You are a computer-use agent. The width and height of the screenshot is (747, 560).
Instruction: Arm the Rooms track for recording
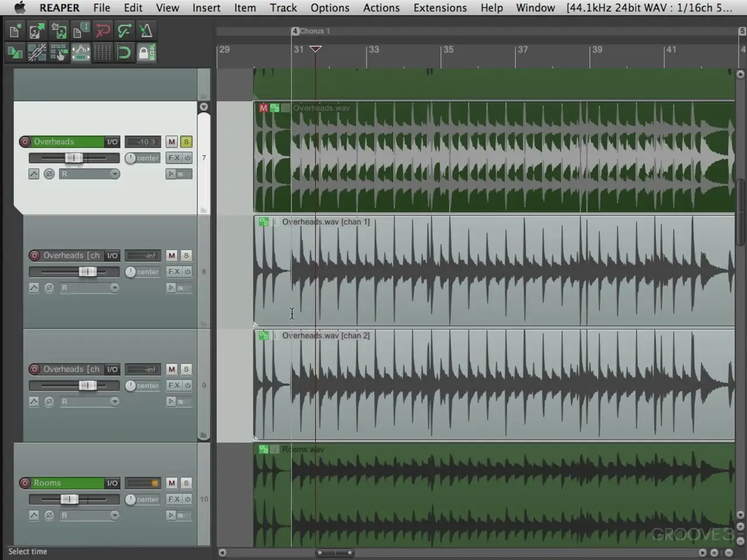point(25,483)
